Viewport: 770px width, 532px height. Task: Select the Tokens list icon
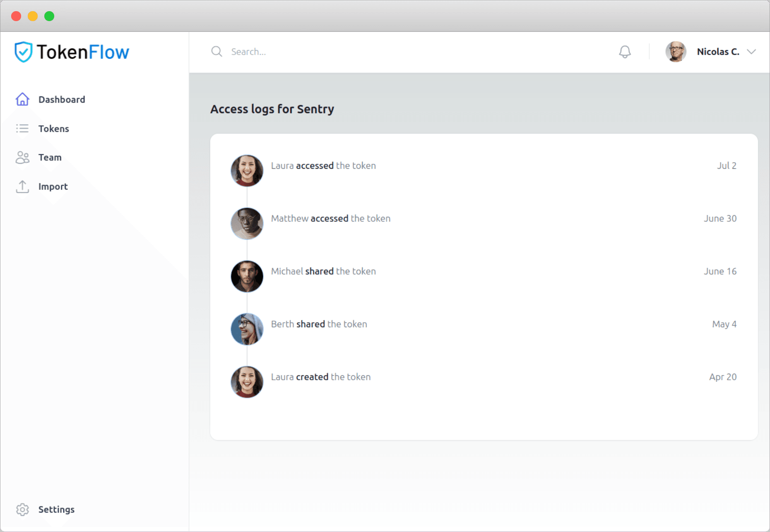pyautogui.click(x=22, y=128)
